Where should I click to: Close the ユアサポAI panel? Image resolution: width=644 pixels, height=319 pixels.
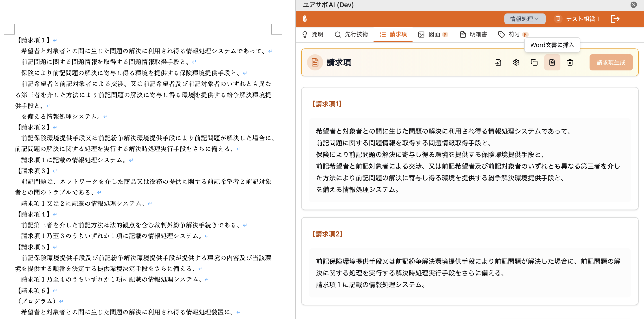pos(633,5)
